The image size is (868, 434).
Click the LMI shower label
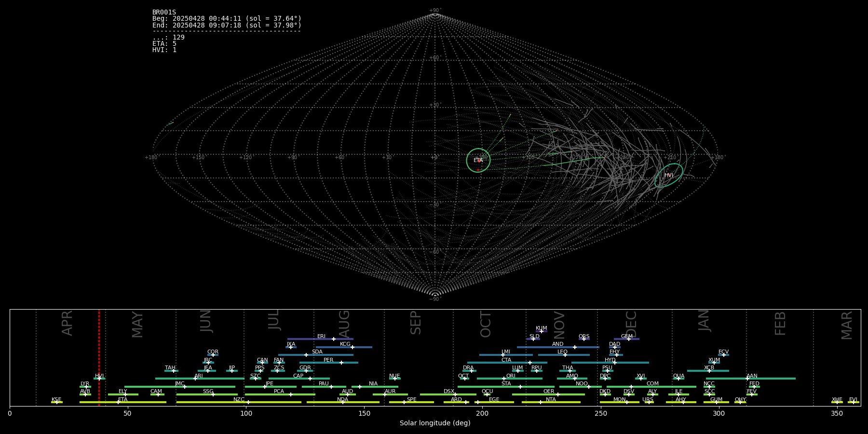[505, 352]
